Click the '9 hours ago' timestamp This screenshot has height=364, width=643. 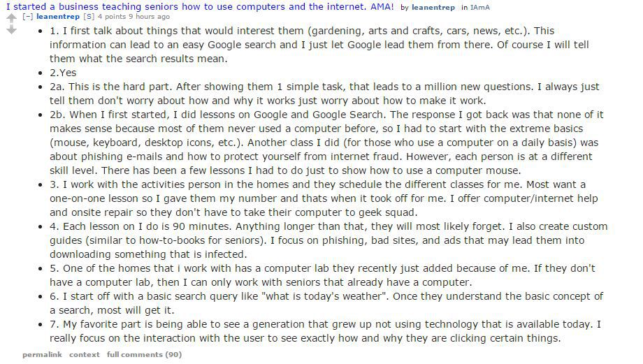[x=149, y=16]
